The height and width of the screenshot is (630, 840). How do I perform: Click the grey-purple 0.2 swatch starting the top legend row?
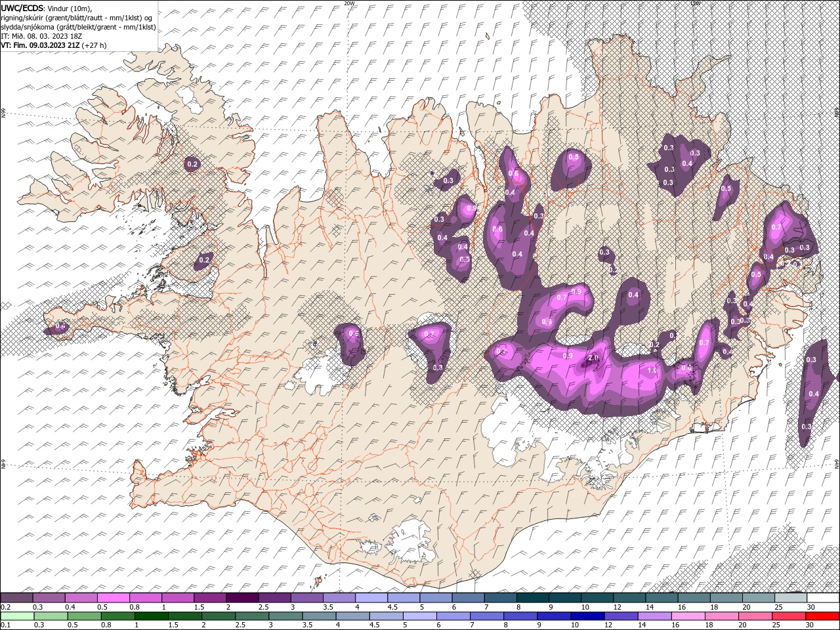16,598
